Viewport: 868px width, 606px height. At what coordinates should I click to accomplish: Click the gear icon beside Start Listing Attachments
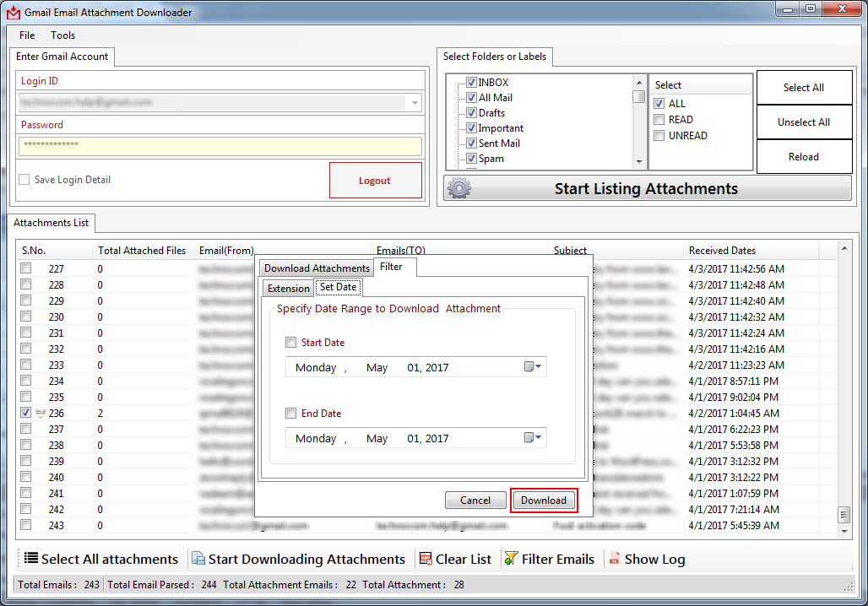pyautogui.click(x=459, y=188)
